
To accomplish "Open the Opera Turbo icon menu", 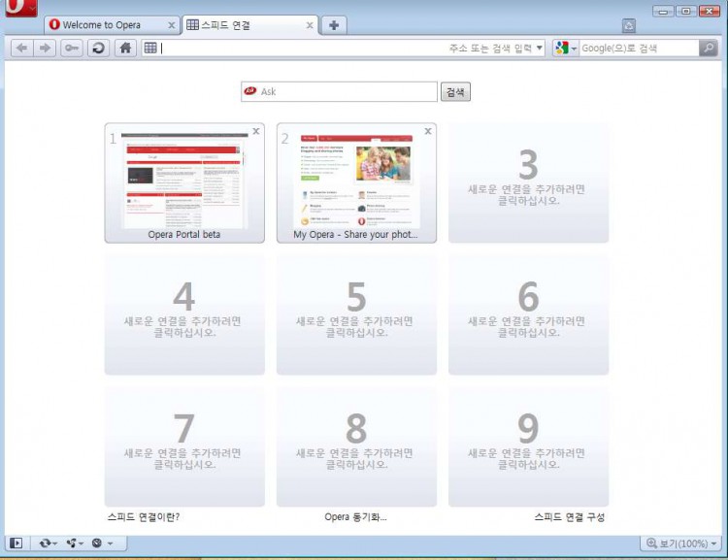I will coord(102,543).
